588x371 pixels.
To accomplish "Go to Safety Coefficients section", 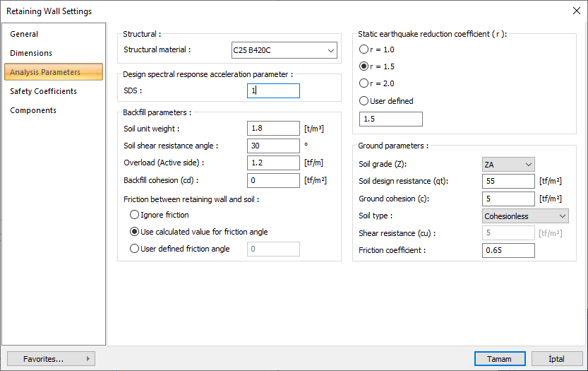I will pos(44,91).
